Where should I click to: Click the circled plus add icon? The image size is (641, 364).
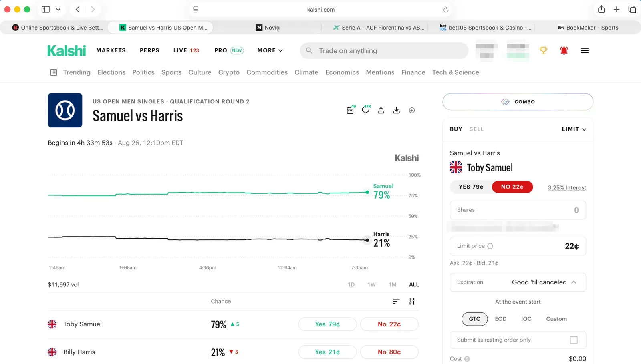pos(412,110)
